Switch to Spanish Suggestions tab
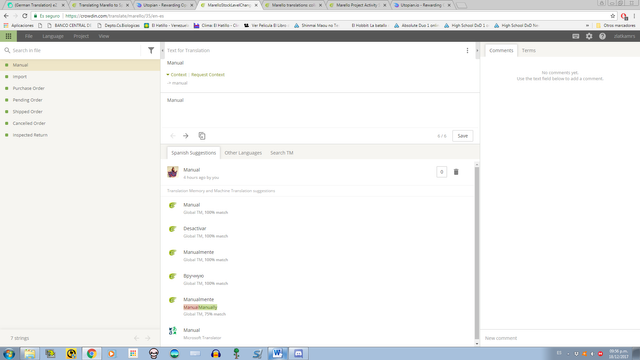640x360 pixels. [193, 153]
